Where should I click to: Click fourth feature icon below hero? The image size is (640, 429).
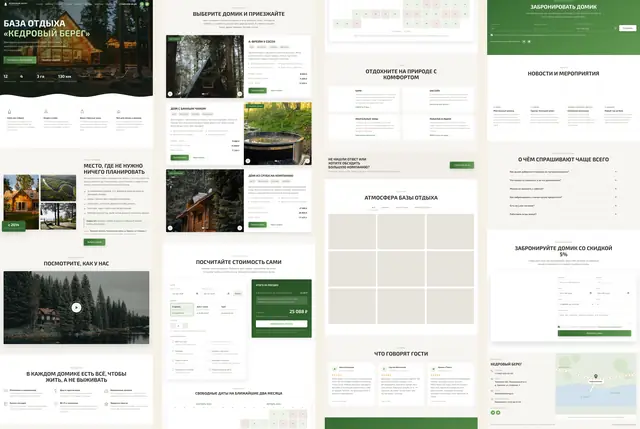click(x=118, y=111)
